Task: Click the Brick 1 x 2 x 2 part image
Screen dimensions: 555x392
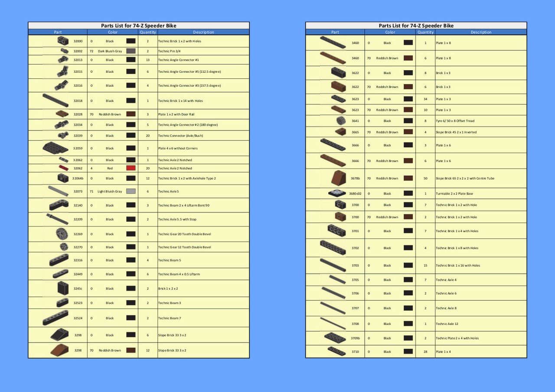Action: click(x=63, y=288)
